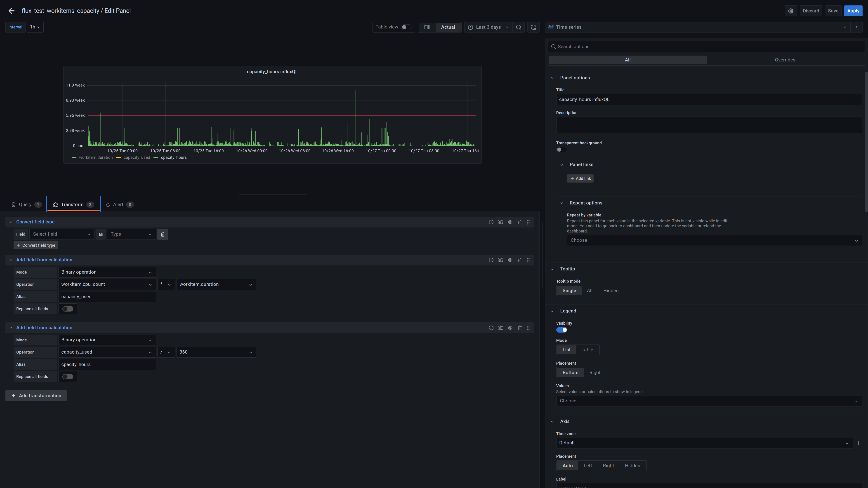Collapse the Repeat options section
868x488 pixels.
pyautogui.click(x=561, y=203)
